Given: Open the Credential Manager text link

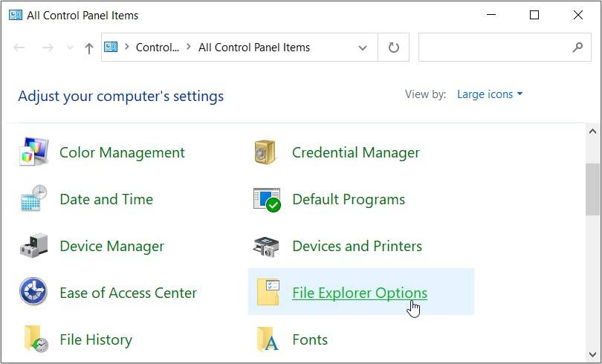Looking at the screenshot, I should tap(355, 152).
